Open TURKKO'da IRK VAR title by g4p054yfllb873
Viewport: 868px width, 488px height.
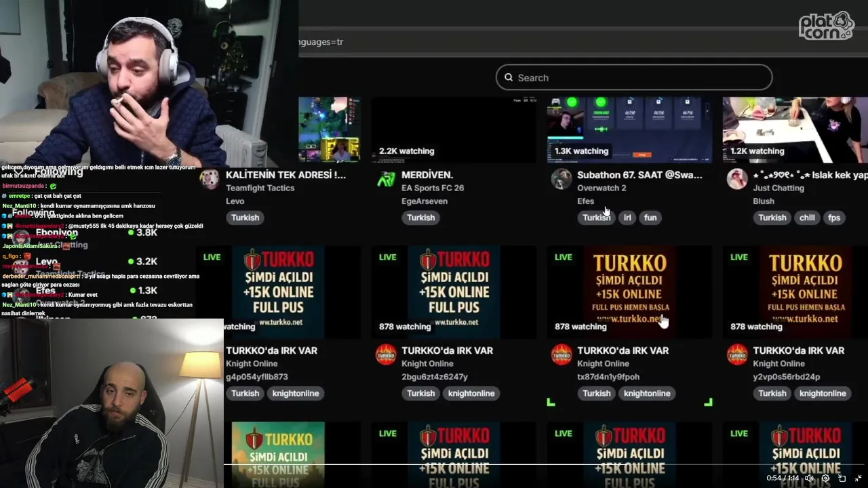pyautogui.click(x=271, y=350)
